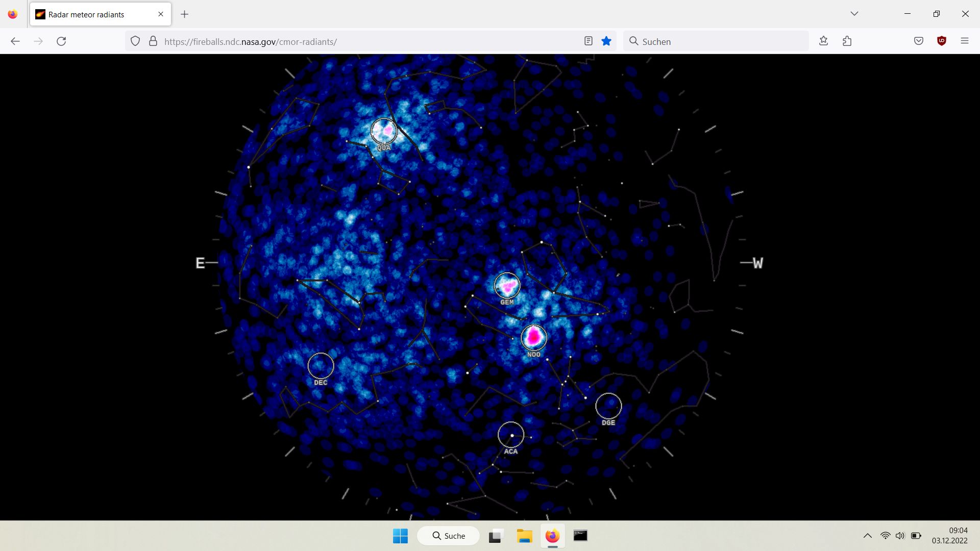This screenshot has width=980, height=551.
Task: Click the E east direction label
Action: (200, 263)
